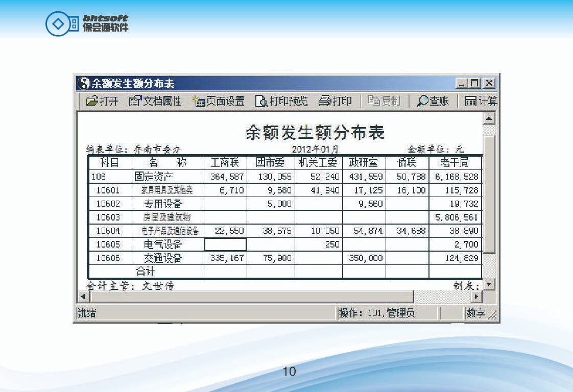
Task: Select the empty 电气设备 工商联 cell
Action: pos(225,244)
